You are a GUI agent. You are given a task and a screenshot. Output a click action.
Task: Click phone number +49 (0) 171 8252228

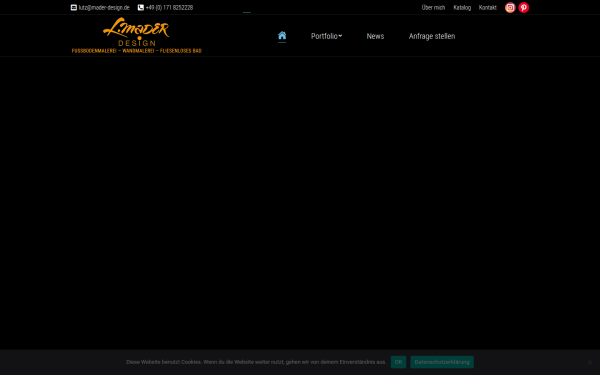tap(169, 8)
